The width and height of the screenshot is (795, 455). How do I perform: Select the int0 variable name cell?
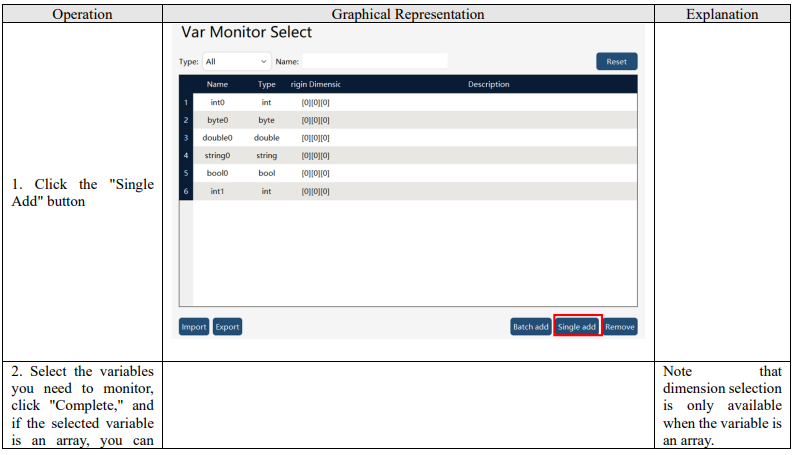218,102
